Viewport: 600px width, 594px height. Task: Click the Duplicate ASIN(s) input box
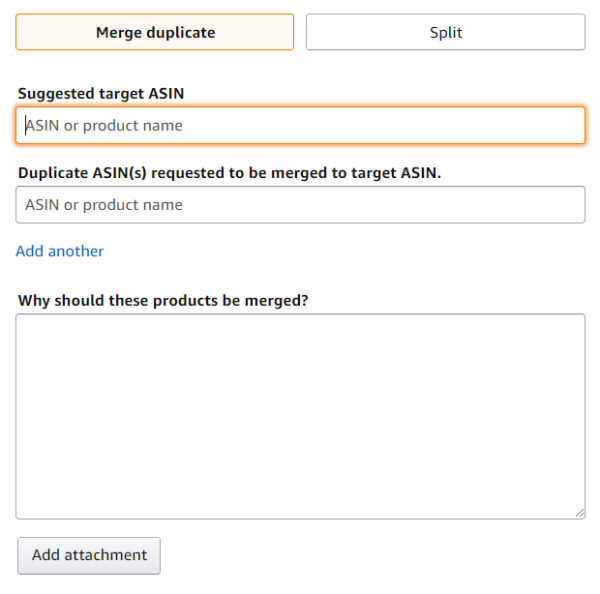(300, 205)
